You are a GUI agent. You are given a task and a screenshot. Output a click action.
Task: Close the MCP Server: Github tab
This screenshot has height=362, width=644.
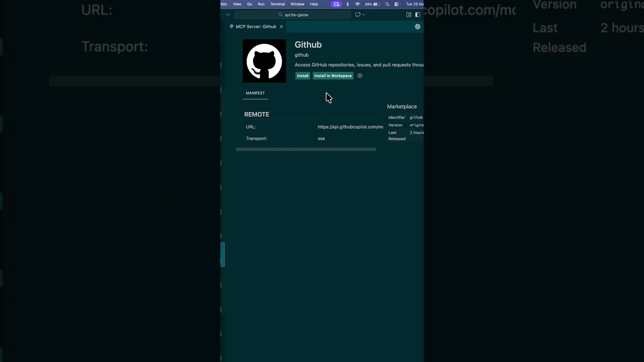[281, 27]
